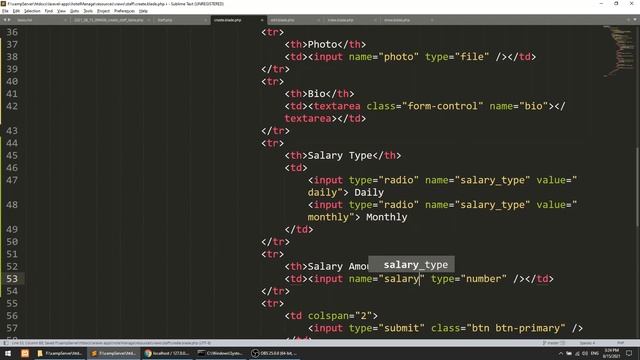Open the Find menu
The width and height of the screenshot is (640, 360).
pos(49,11)
